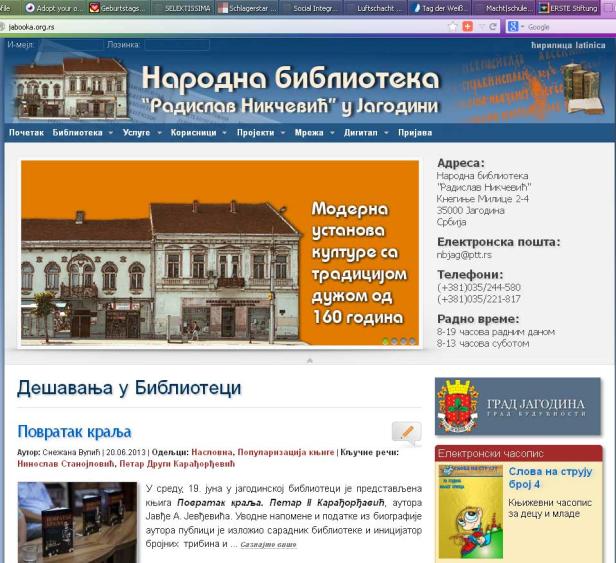This screenshot has width=616, height=563.
Task: Switch to the 'Adopt your o...' browser tab
Action: [54, 8]
